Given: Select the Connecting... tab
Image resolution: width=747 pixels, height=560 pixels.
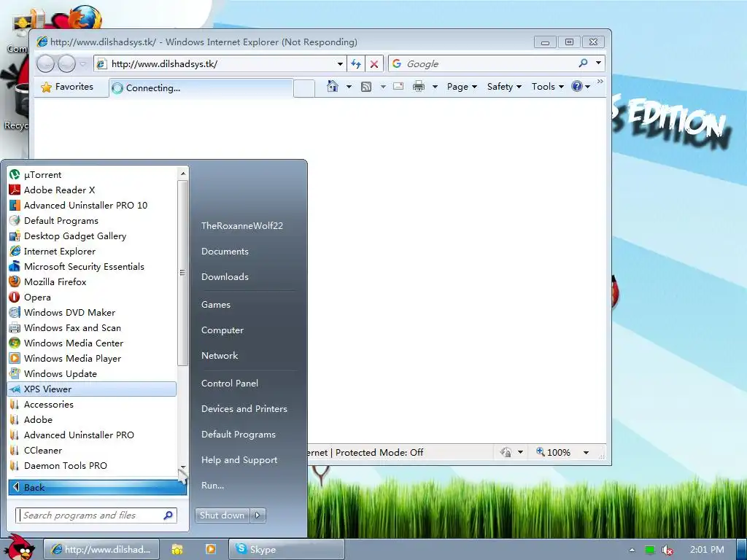Looking at the screenshot, I should pos(201,88).
